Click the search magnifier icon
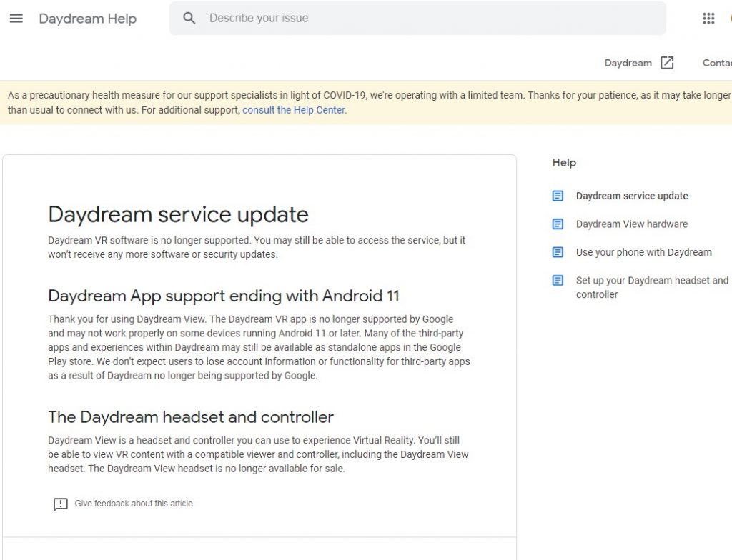Screen dimensions: 732x560 [189, 18]
